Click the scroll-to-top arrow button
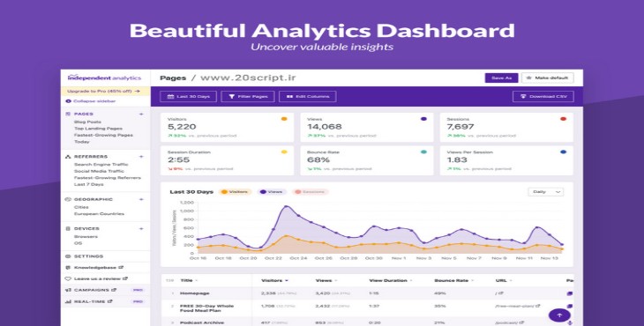Screen dimensions: 644x326 click(x=559, y=315)
